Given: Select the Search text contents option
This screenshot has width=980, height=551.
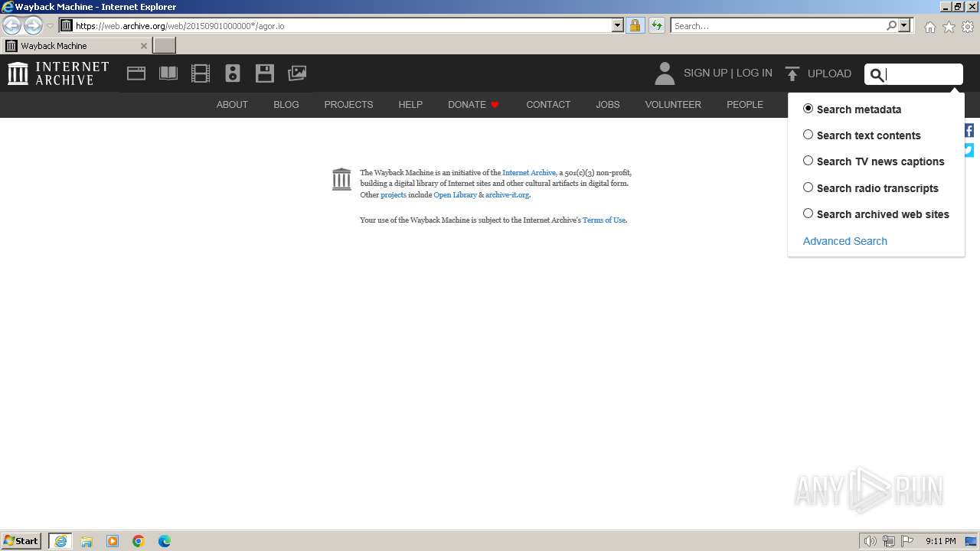Looking at the screenshot, I should (808, 135).
